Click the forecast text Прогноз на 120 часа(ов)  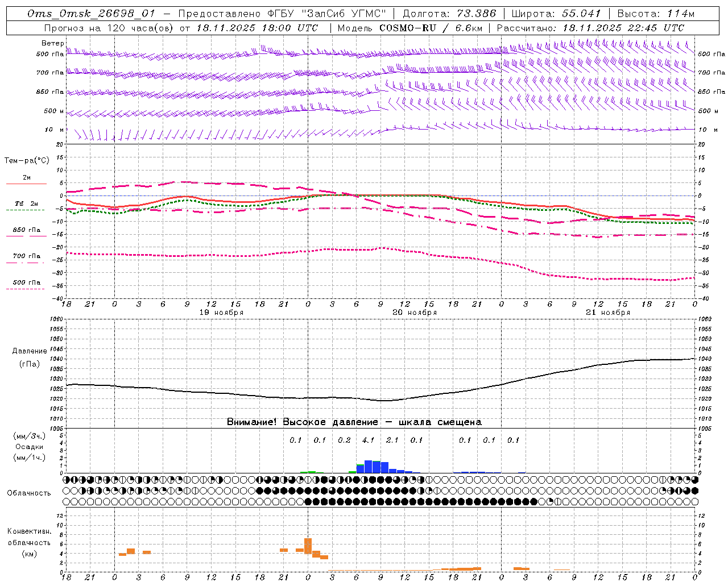tap(110, 28)
